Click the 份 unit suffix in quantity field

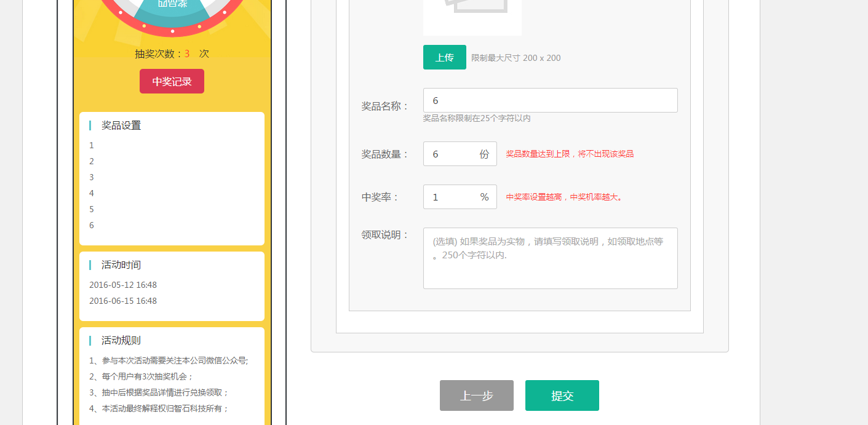pyautogui.click(x=485, y=154)
